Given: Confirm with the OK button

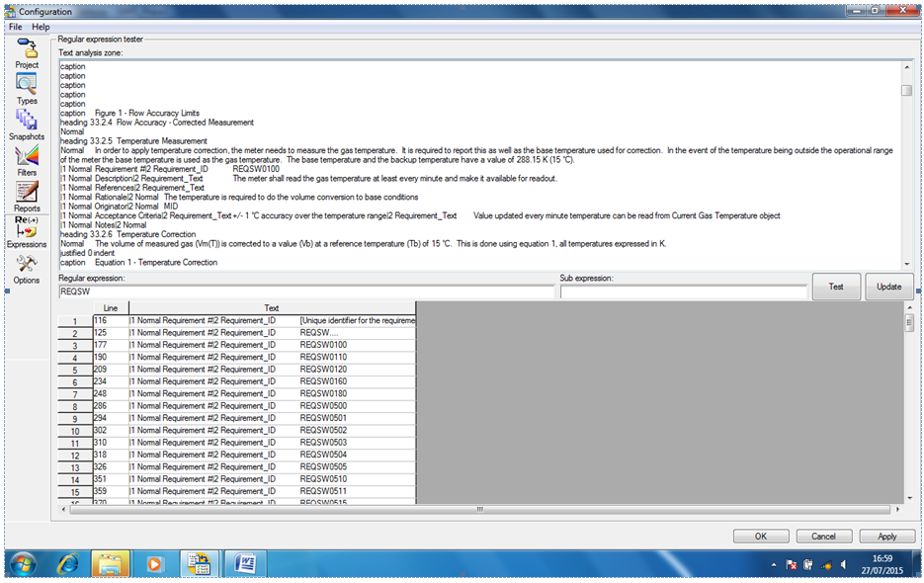Looking at the screenshot, I should (x=761, y=536).
